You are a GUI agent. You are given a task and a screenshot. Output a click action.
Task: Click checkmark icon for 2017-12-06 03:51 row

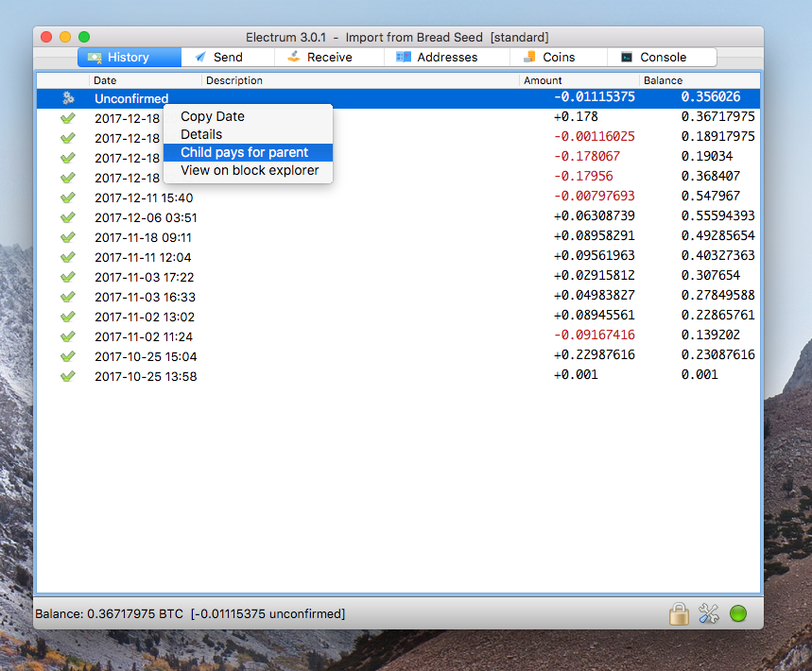[68, 217]
